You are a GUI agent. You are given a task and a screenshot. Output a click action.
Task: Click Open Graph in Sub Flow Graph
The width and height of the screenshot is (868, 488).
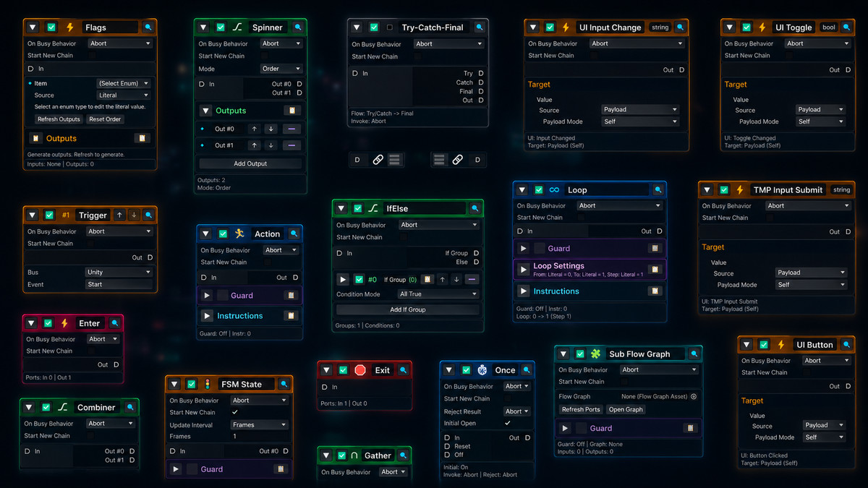pyautogui.click(x=626, y=409)
